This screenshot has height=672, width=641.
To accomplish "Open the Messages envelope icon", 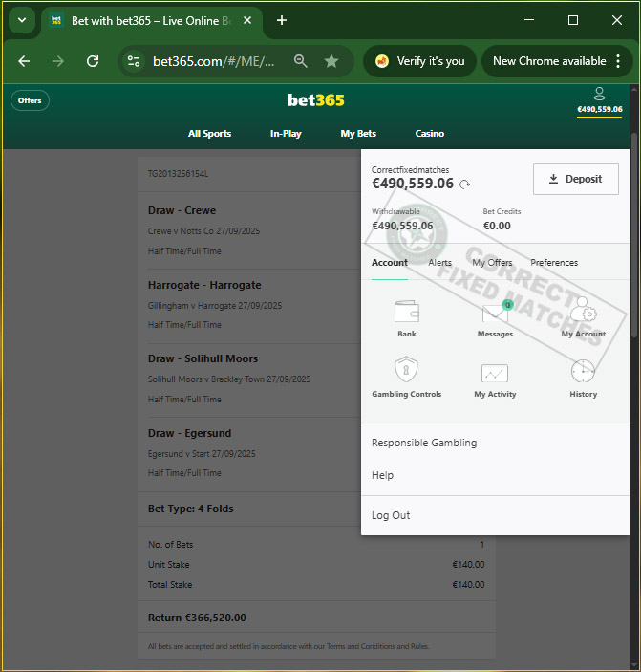I will (495, 313).
